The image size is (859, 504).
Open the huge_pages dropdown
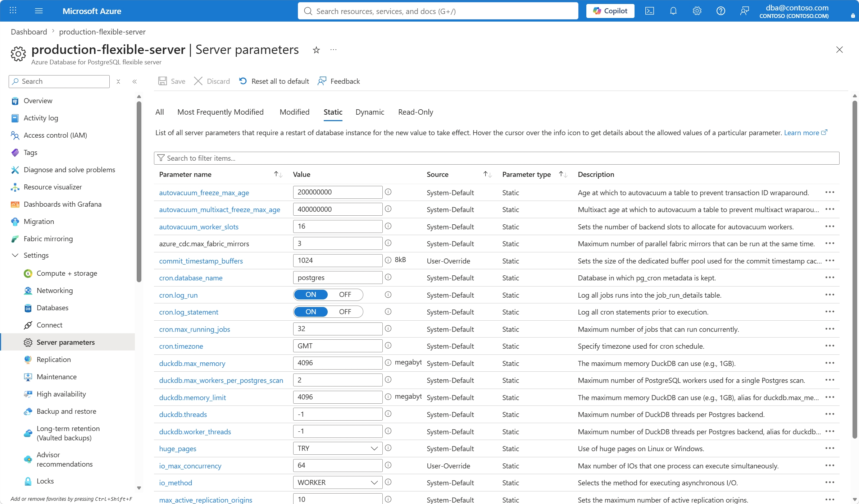[338, 449]
